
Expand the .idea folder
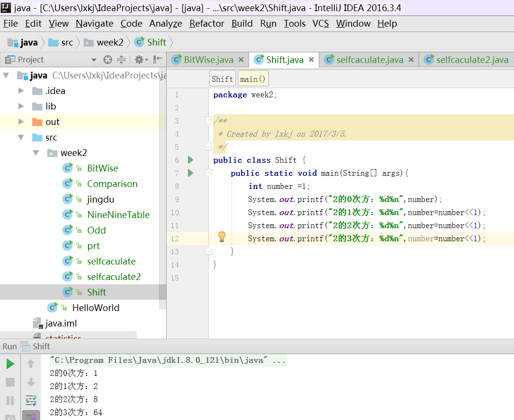(x=21, y=91)
